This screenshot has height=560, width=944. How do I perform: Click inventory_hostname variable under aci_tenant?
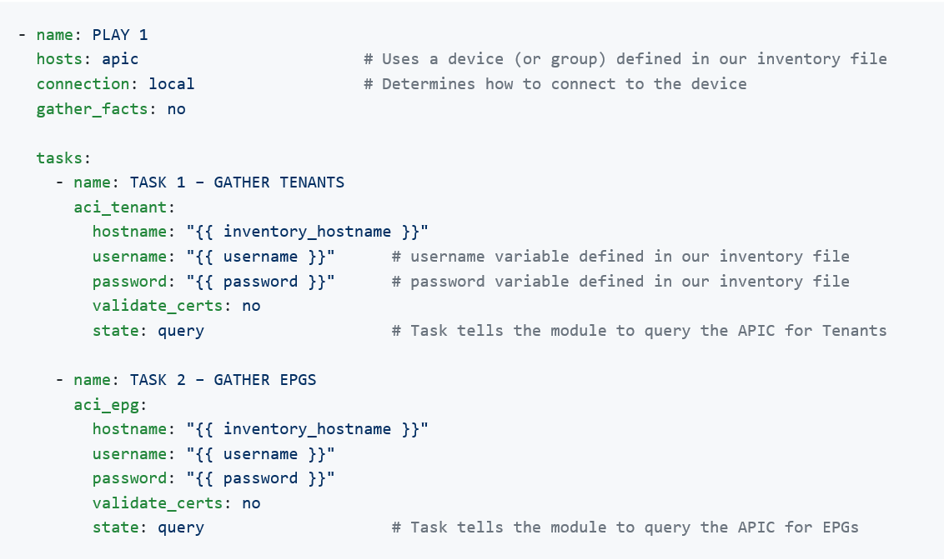[x=307, y=232]
